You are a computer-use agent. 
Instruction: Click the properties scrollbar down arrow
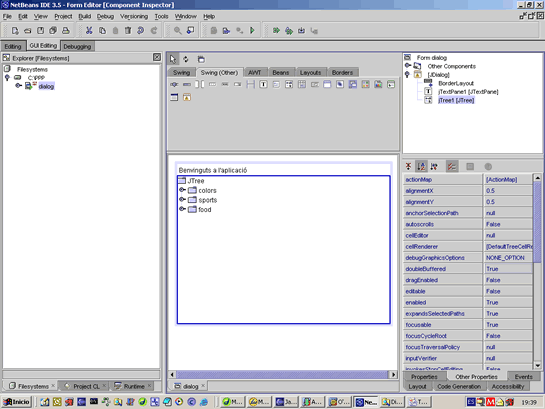(537, 365)
